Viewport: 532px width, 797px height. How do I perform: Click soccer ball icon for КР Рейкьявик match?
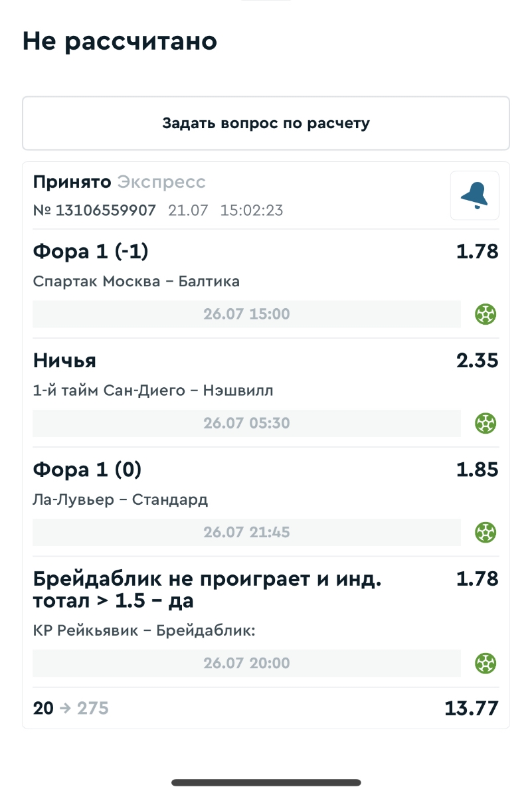(486, 663)
